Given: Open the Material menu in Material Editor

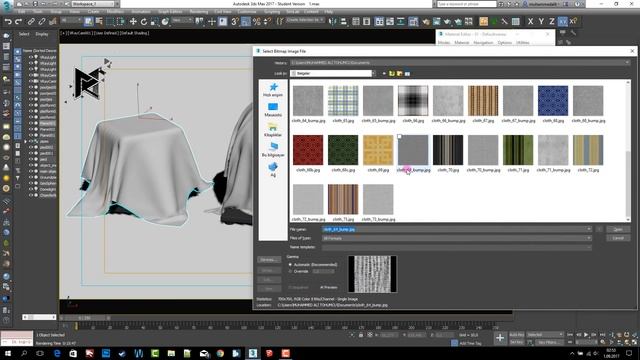Looking at the screenshot, I should [x=461, y=42].
